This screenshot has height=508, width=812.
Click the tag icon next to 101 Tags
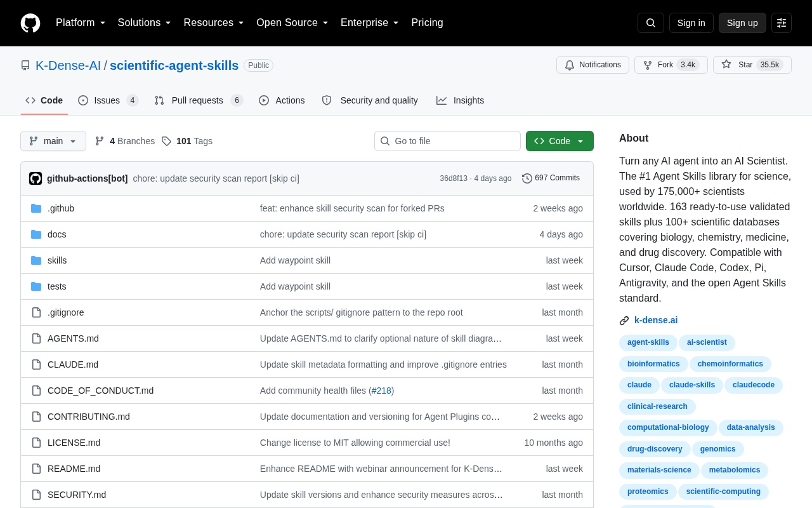coord(166,141)
